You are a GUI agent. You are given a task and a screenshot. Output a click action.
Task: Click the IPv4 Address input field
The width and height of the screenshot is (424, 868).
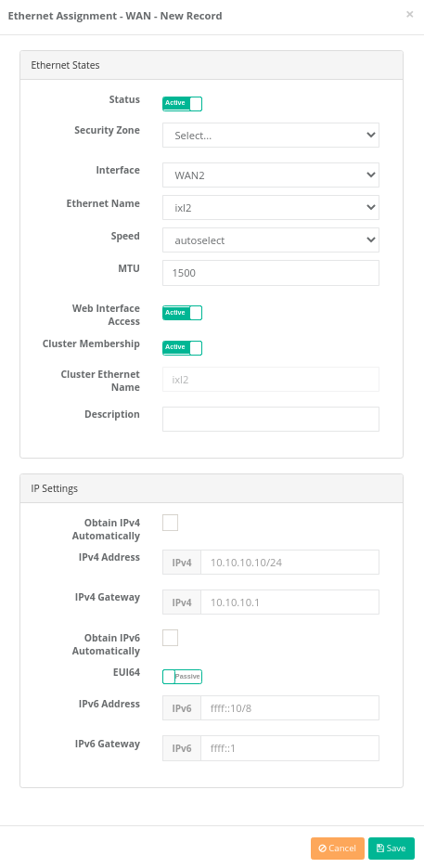290,563
